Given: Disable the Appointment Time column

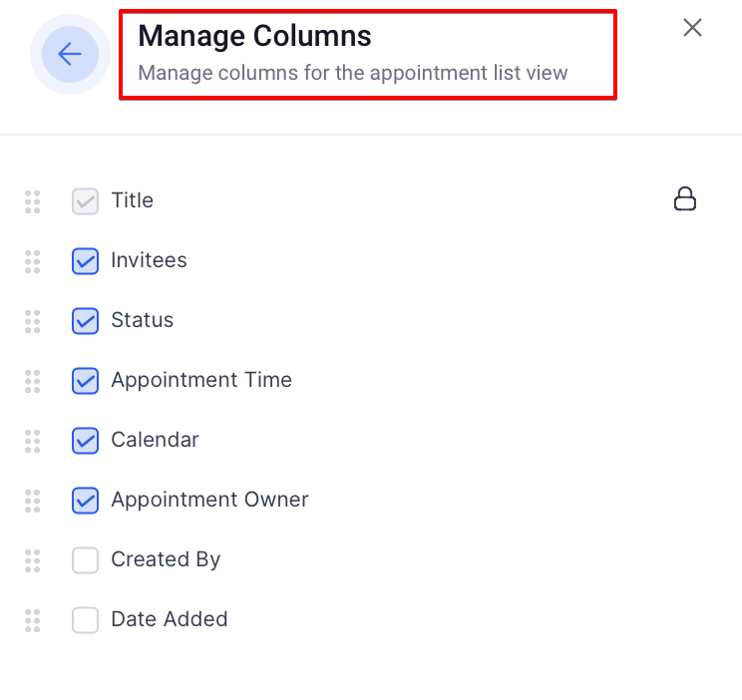Looking at the screenshot, I should (x=86, y=381).
